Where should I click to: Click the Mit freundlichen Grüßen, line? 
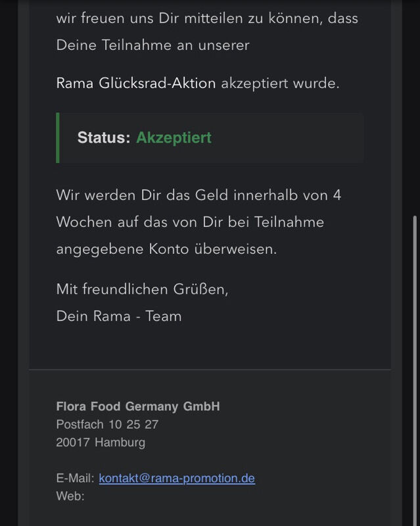[142, 289]
